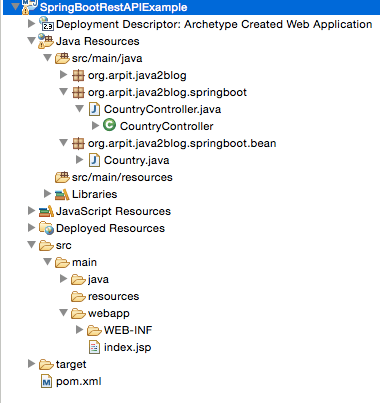The image size is (380, 403).
Task: Expand the org.arpit.java2blog package
Action: point(63,75)
